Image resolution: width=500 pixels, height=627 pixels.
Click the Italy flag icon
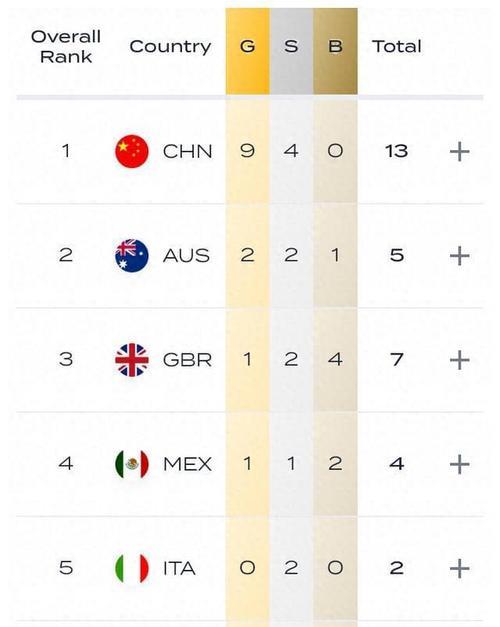click(x=132, y=568)
